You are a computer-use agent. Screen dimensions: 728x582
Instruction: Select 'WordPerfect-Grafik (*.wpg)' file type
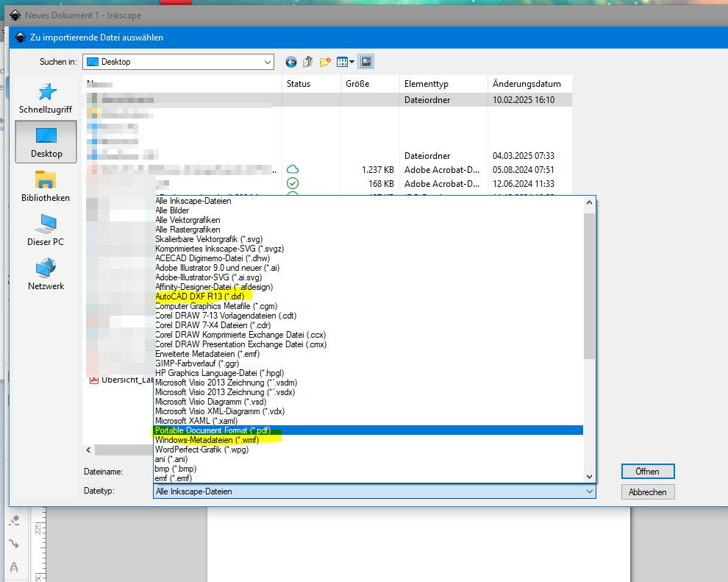pos(202,450)
